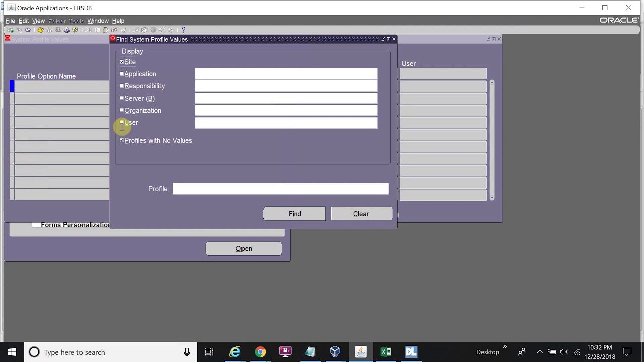
Task: Open the File menu
Action: point(10,21)
